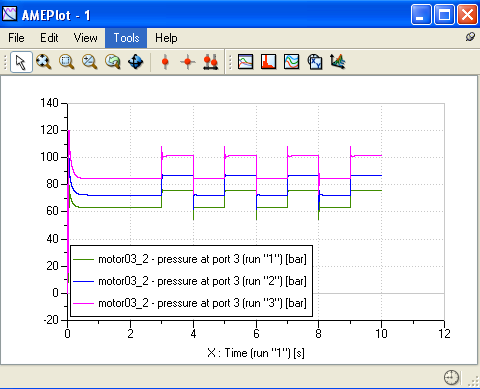Viewport: 480px width, 389px height.
Task: Activate the zoom box magnifier tool
Action: [67, 62]
